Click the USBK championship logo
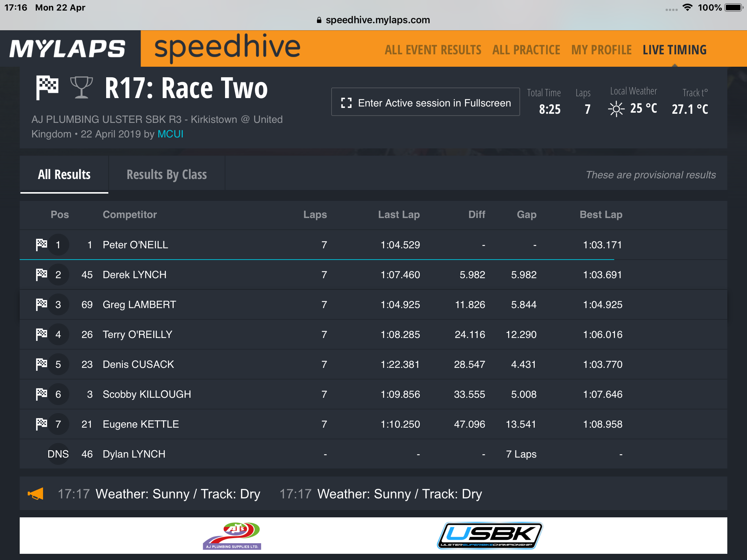The height and width of the screenshot is (560, 747). pyautogui.click(x=490, y=536)
